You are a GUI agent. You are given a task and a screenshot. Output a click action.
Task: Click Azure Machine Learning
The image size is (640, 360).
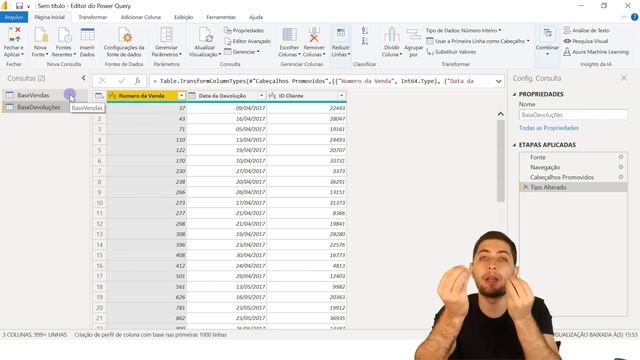coord(596,52)
